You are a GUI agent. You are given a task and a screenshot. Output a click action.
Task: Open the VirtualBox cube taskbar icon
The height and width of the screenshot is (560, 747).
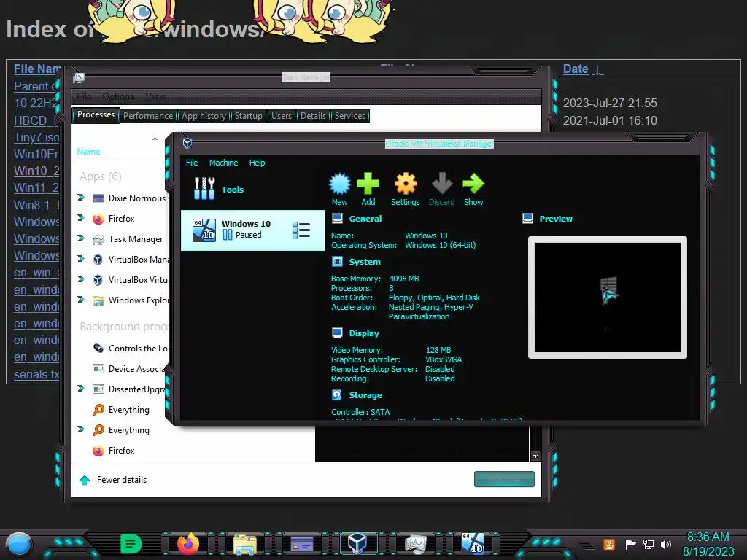(357, 543)
